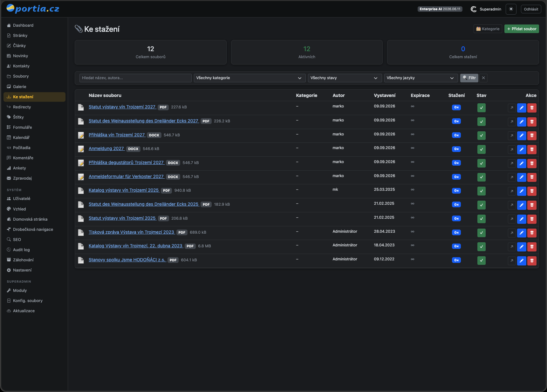Toggle status of Tisková zpráva Výstava vín Trojmezí 2023
Screen dimensions: 547x392
coord(482,233)
